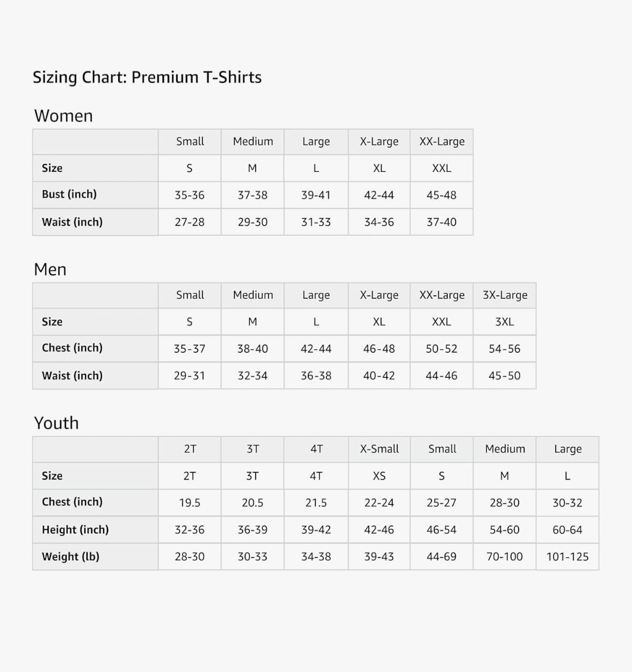Viewport: 632px width, 672px height.
Task: Select the Men's table "Chest (inch)" row label
Action: [x=72, y=348]
